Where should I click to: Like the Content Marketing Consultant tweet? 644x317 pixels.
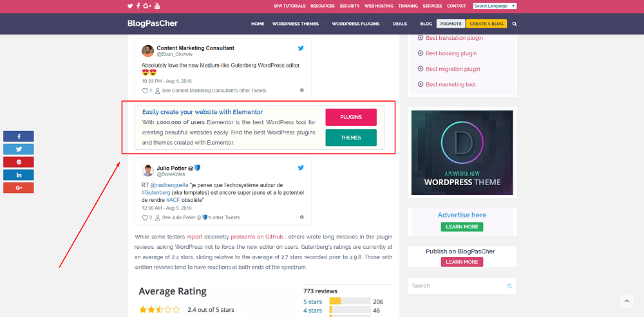point(145,91)
